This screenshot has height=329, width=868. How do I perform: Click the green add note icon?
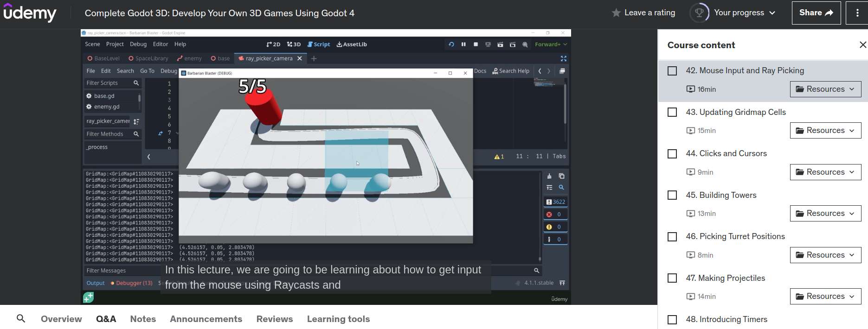pos(88,297)
